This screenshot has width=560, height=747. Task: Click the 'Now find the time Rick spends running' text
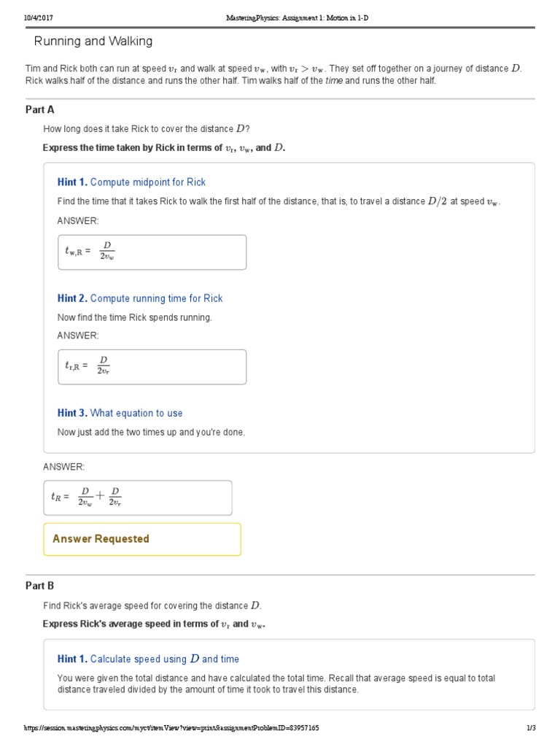[135, 317]
